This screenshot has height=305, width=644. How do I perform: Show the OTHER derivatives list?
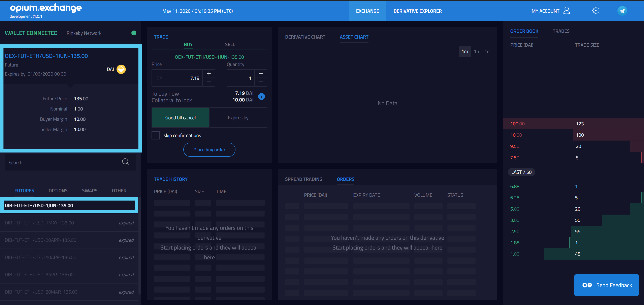pos(119,191)
